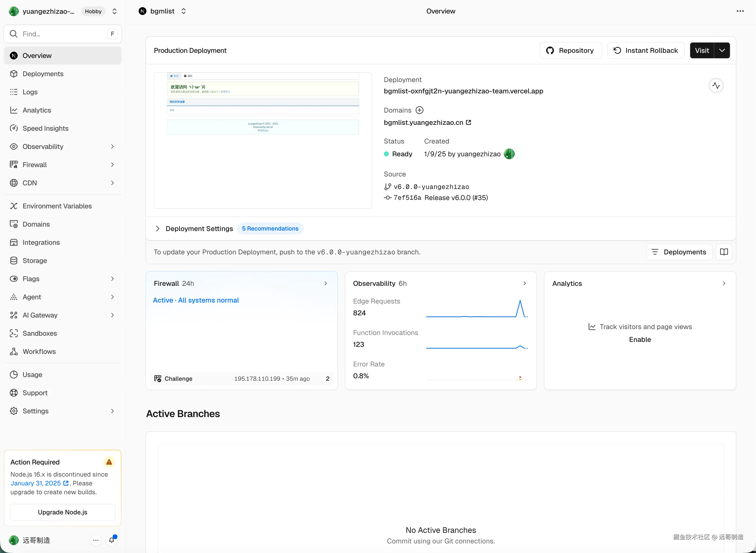The height and width of the screenshot is (553, 756).
Task: Click the Support lifebuoy icon
Action: tap(14, 393)
